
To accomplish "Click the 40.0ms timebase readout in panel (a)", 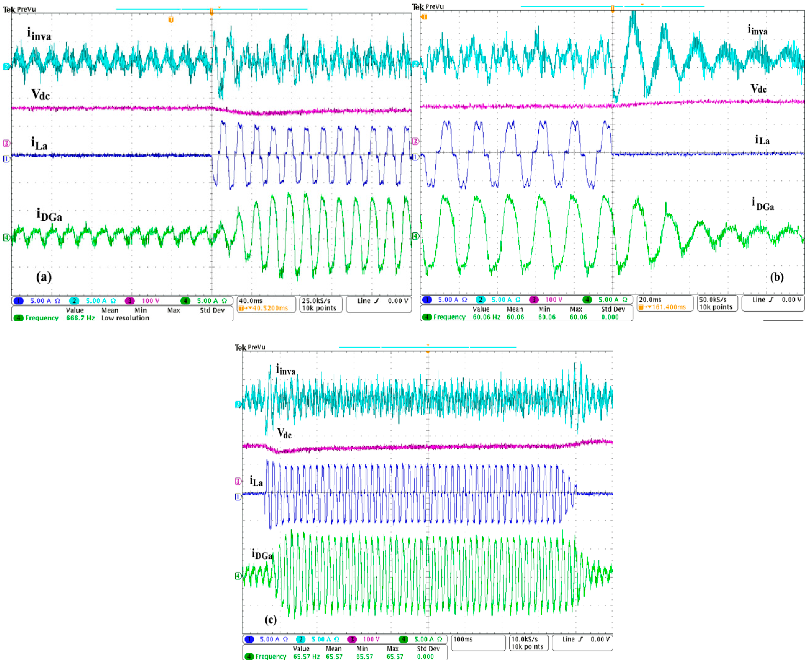I will [x=251, y=301].
